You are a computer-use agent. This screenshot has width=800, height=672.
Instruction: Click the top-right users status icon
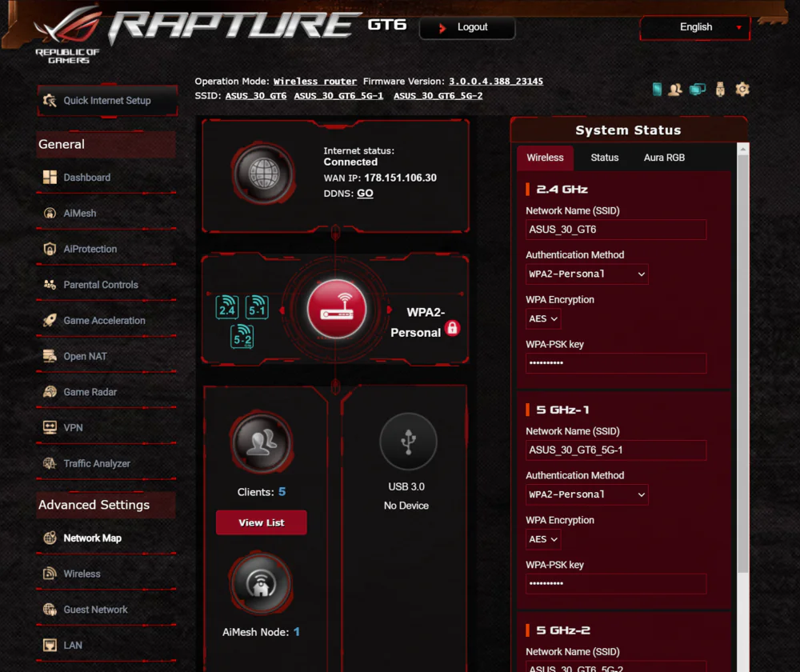click(675, 90)
